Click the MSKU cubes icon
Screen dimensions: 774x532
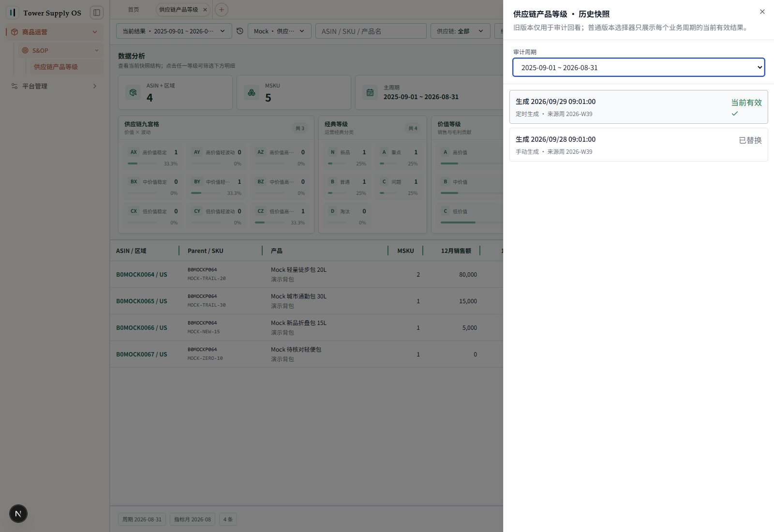[252, 92]
